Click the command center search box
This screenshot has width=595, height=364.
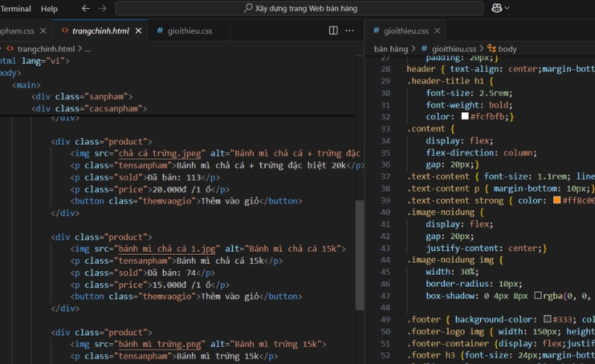[x=300, y=8]
